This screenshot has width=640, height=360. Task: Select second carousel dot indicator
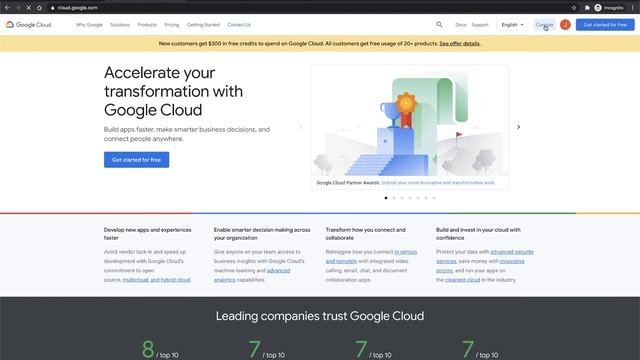(x=394, y=198)
